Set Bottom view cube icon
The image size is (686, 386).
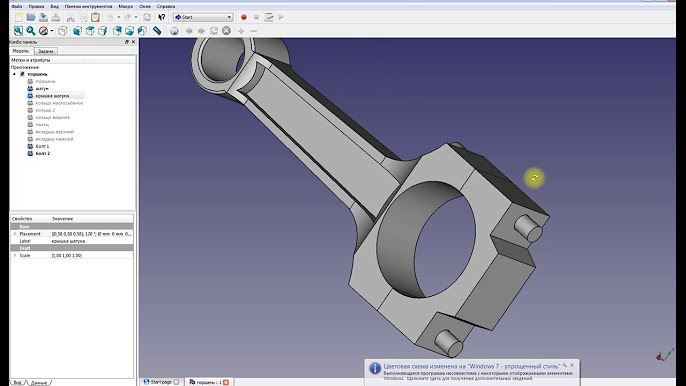tap(130, 31)
